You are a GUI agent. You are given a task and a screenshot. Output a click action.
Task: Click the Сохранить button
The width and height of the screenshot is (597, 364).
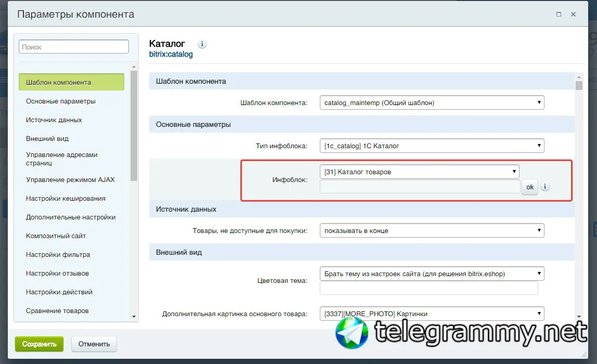click(x=39, y=344)
